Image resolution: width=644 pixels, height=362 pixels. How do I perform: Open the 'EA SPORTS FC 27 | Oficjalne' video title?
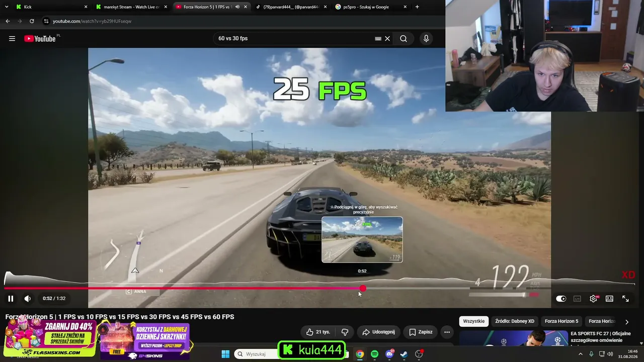click(x=601, y=337)
